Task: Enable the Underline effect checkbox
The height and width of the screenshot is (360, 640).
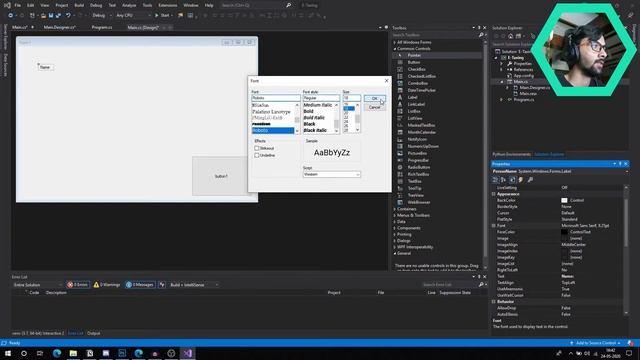Action: click(x=257, y=155)
